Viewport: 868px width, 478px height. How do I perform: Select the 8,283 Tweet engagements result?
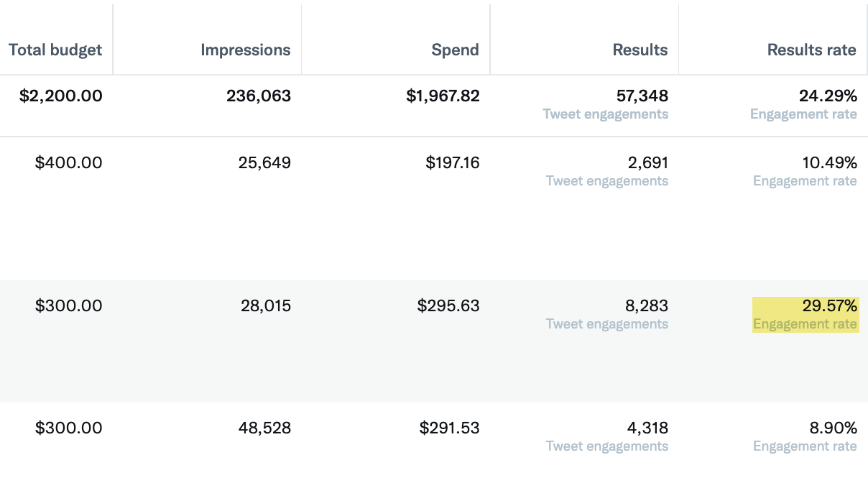[x=647, y=305]
